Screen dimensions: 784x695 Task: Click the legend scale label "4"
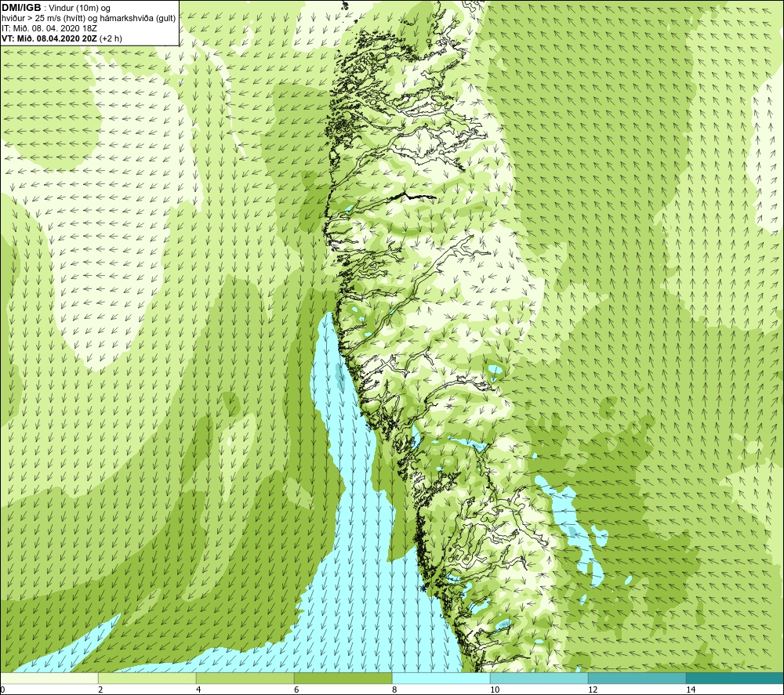point(198,690)
